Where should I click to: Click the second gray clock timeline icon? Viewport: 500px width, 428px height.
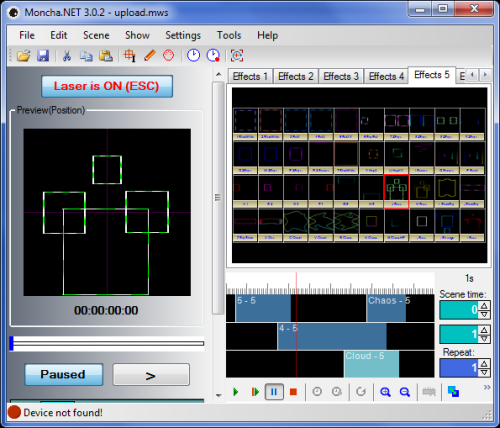pos(337,391)
